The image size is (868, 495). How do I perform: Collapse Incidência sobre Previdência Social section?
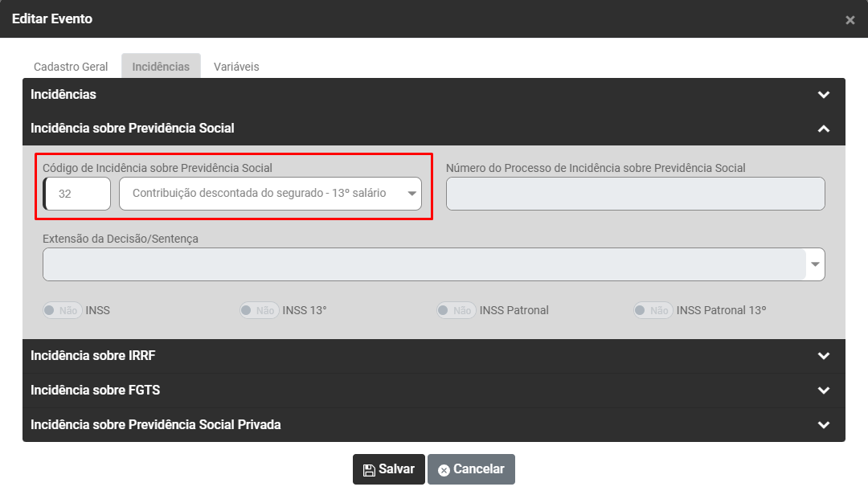click(823, 129)
